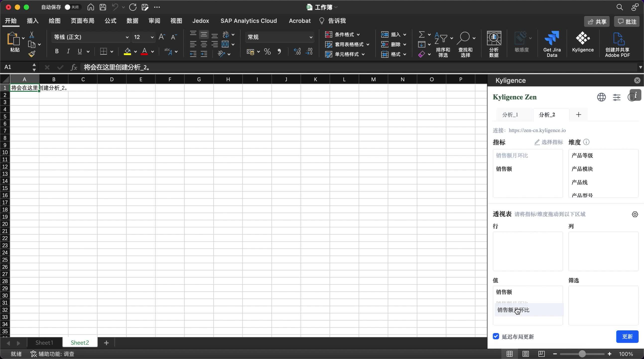Click the dimension (维度) info icon
The image size is (644, 359).
pyautogui.click(x=586, y=142)
